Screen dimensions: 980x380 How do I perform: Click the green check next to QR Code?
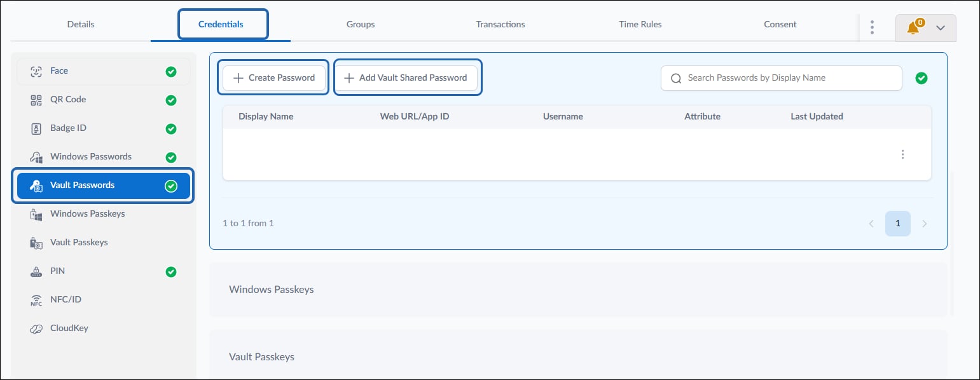pos(171,100)
